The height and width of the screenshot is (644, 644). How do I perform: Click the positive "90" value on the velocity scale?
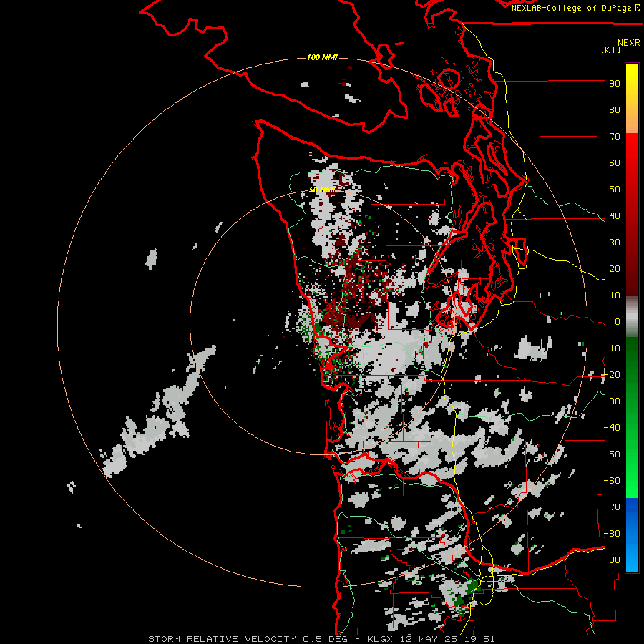615,84
